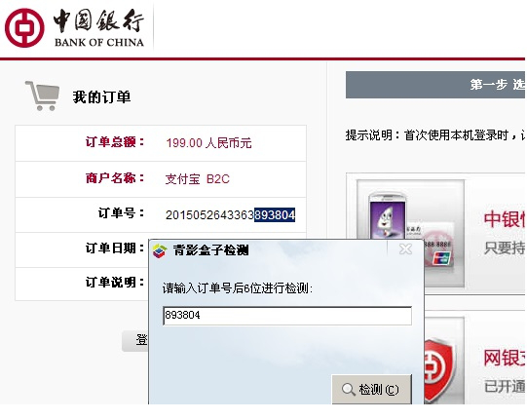This screenshot has width=527, height=420.
Task: Click the partially hidden 登 button
Action: coord(135,340)
